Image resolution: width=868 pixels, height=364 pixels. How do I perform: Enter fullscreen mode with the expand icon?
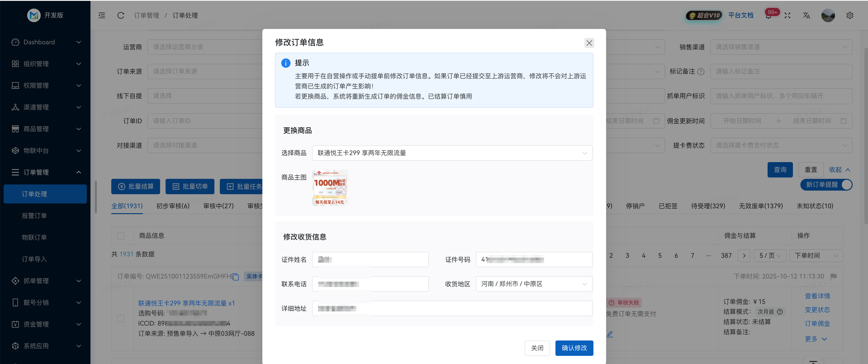click(787, 16)
